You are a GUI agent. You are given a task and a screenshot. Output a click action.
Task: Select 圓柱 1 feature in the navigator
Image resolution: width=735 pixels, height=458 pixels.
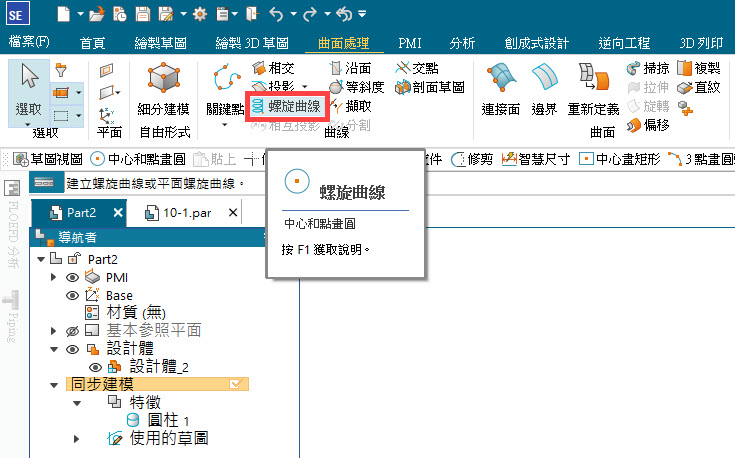tap(168, 420)
